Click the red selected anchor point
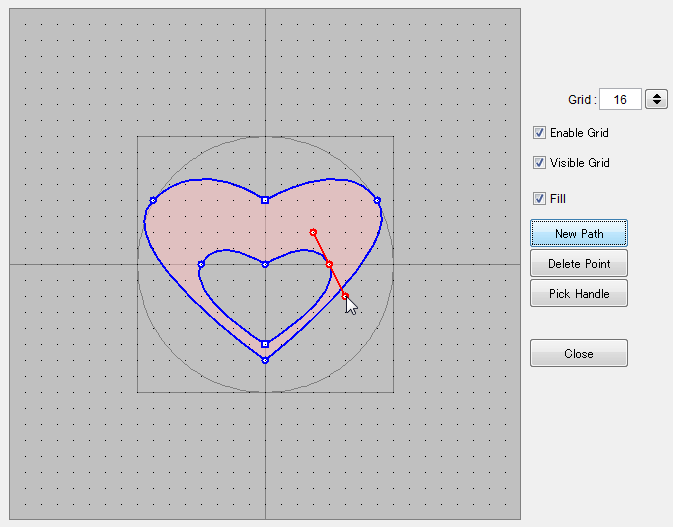Screen dimensions: 675x527 coord(329,264)
